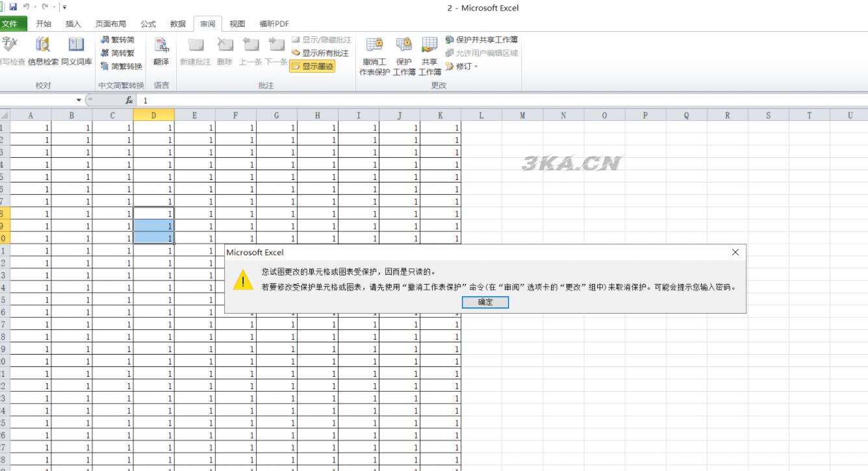Open the 修订 track changes dropdown
868x471 pixels.
pos(462,66)
